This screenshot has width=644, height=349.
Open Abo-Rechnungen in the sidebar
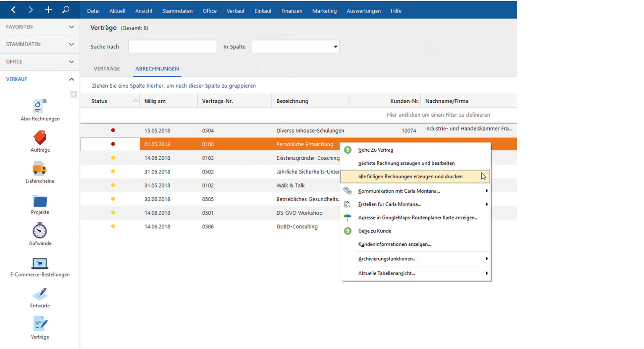[40, 110]
